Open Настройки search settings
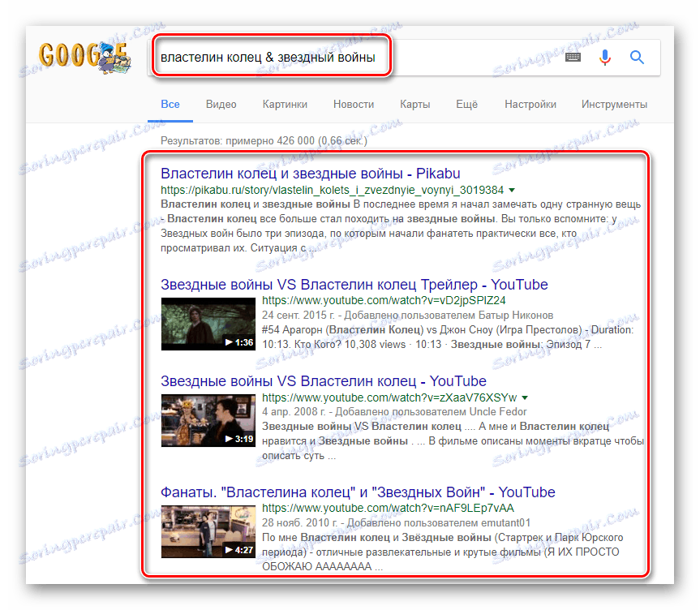The width and height of the screenshot is (700, 610). 530,105
